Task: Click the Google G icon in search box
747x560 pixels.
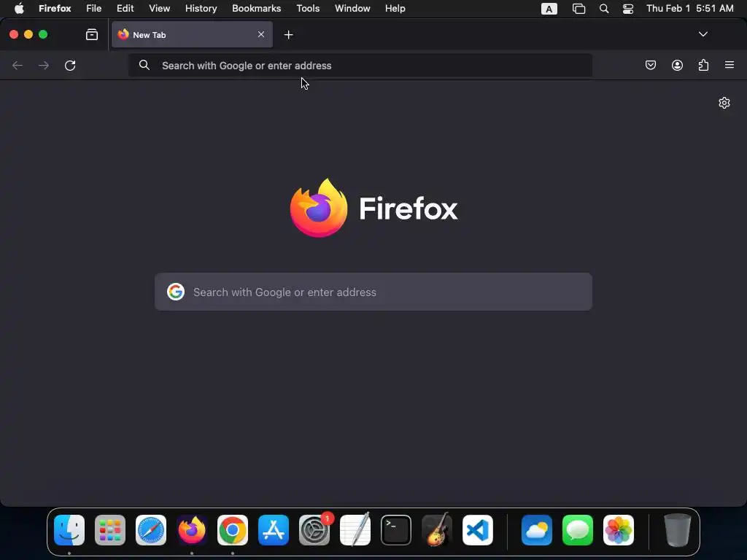Action: 176,292
